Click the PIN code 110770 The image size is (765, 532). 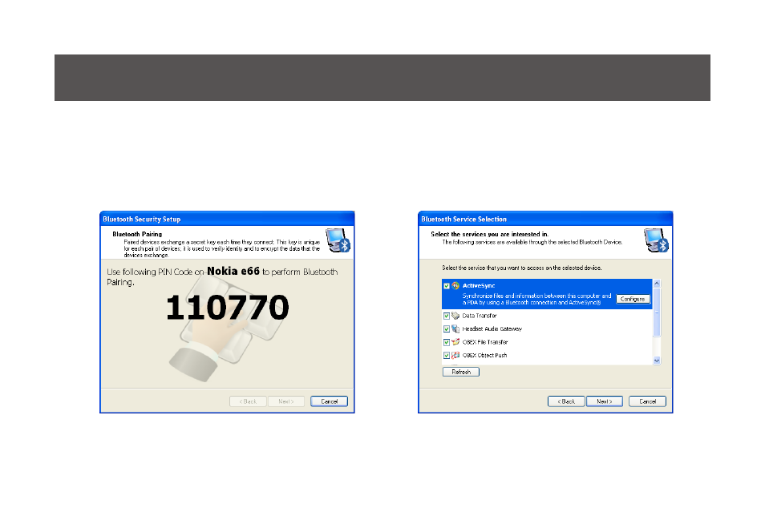coord(228,308)
